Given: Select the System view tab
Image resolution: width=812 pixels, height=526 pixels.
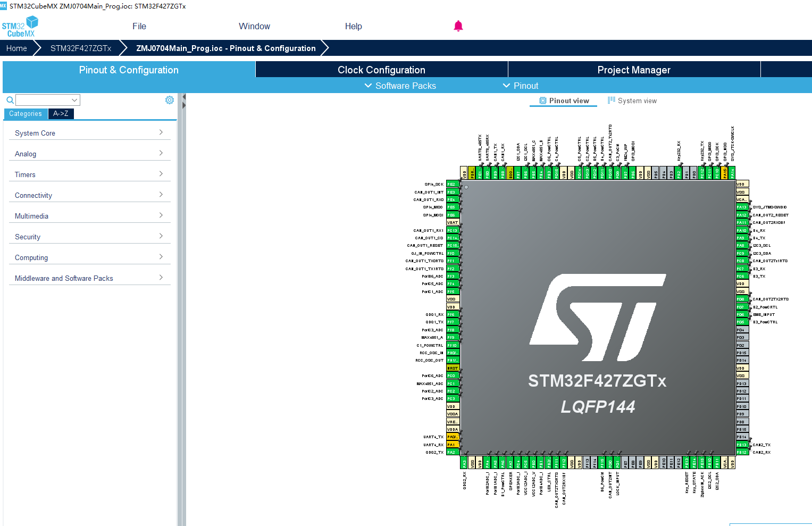Looking at the screenshot, I should click(632, 101).
